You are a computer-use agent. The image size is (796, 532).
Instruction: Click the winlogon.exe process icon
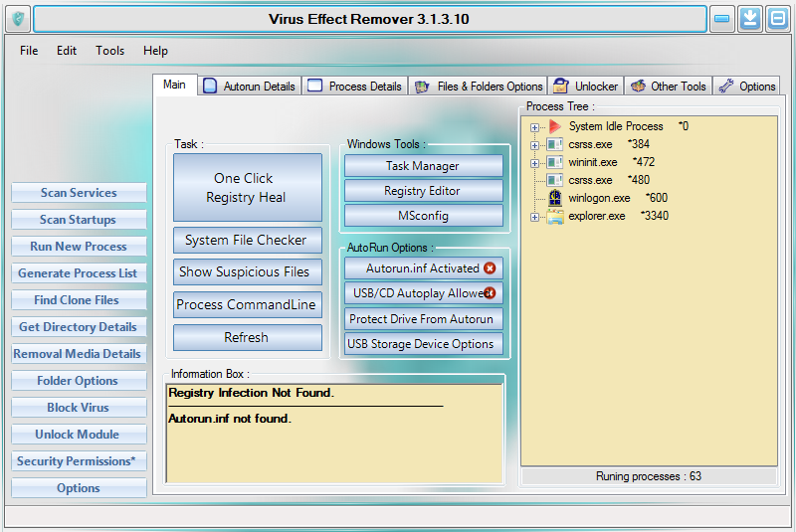(555, 198)
